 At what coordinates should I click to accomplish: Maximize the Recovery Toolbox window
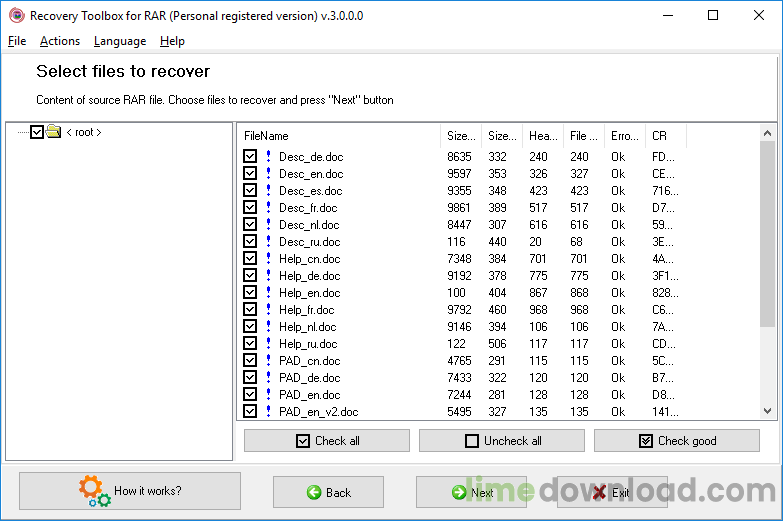713,15
